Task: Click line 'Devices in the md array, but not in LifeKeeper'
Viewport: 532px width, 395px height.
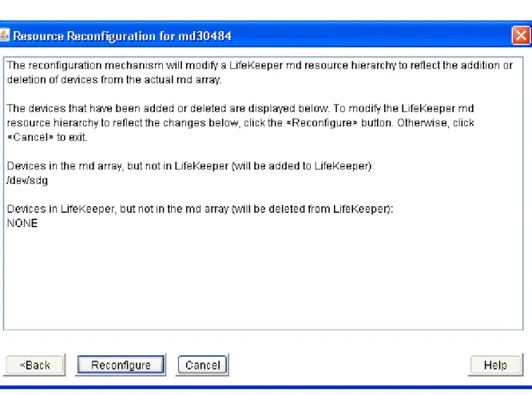Action: (x=190, y=166)
